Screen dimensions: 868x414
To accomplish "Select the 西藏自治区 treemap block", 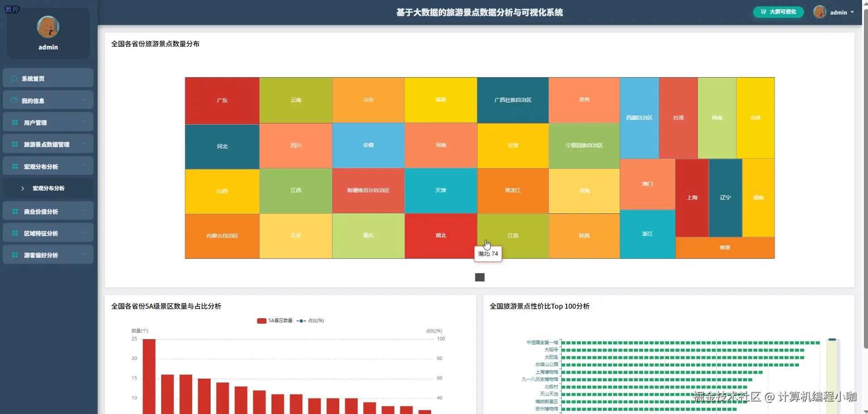I will pyautogui.click(x=640, y=118).
